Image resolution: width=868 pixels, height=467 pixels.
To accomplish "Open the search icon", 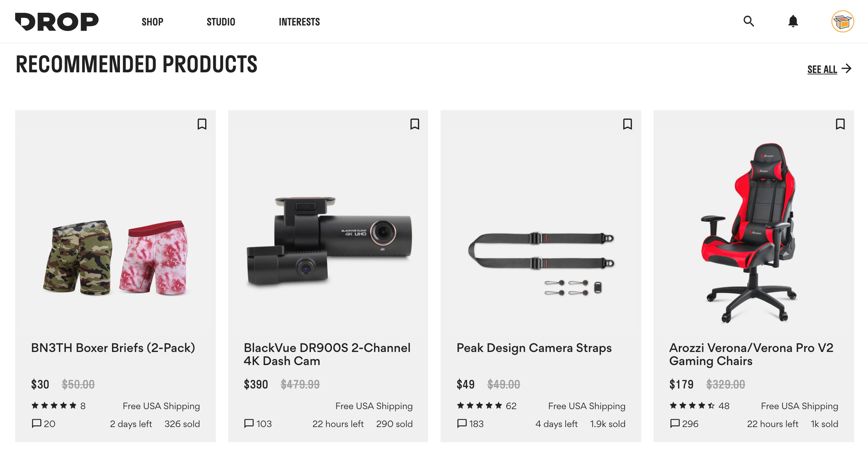I will 748,21.
